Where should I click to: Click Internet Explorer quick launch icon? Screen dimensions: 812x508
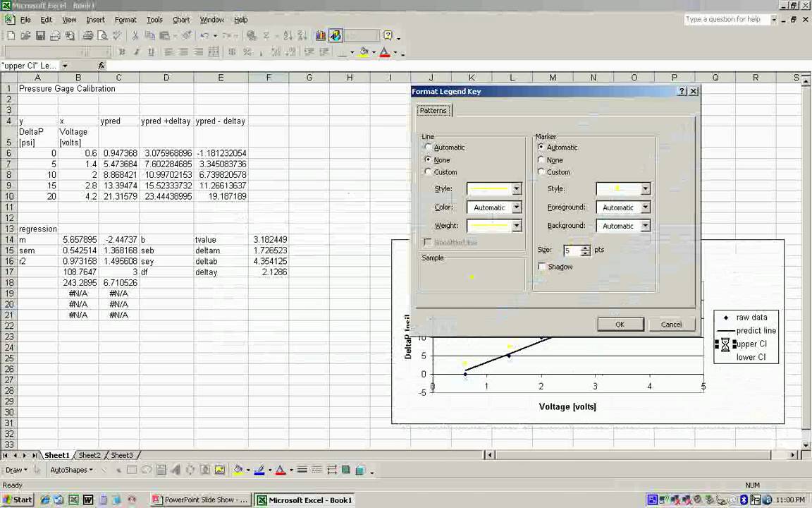pyautogui.click(x=45, y=500)
